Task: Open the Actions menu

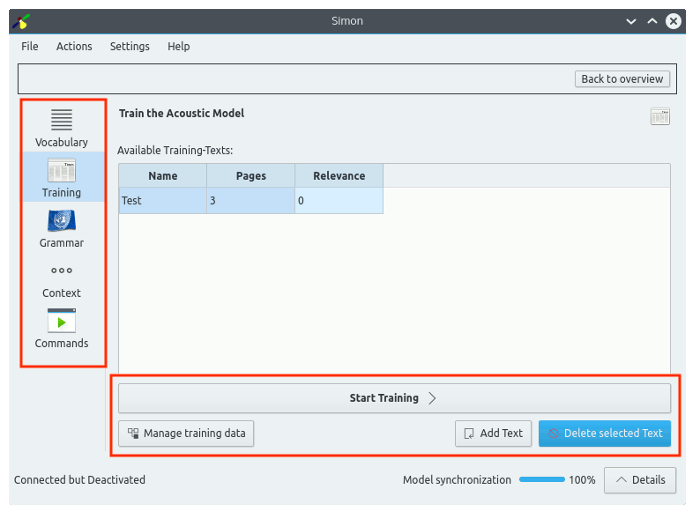Action: coord(74,46)
